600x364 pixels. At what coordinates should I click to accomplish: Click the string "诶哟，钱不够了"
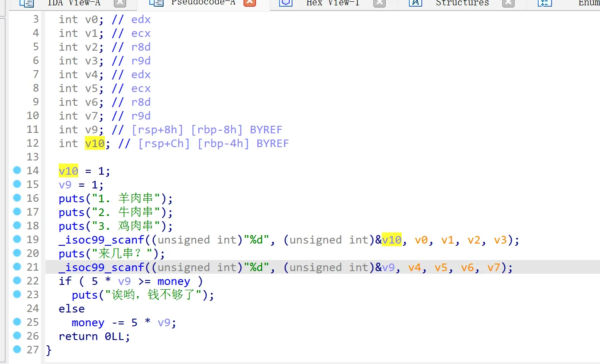click(154, 295)
